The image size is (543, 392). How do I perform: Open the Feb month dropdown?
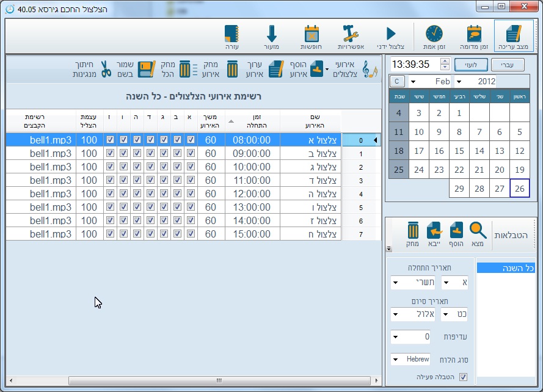[x=414, y=82]
